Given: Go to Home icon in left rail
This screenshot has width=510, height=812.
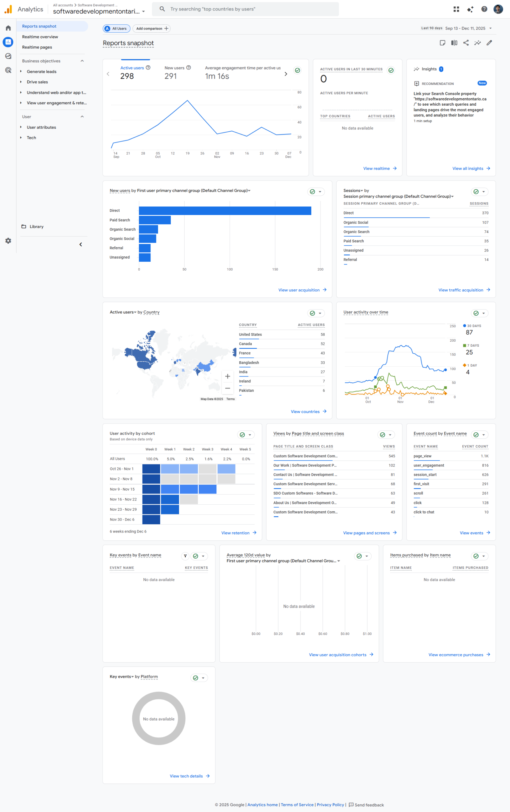Looking at the screenshot, I should coord(8,28).
